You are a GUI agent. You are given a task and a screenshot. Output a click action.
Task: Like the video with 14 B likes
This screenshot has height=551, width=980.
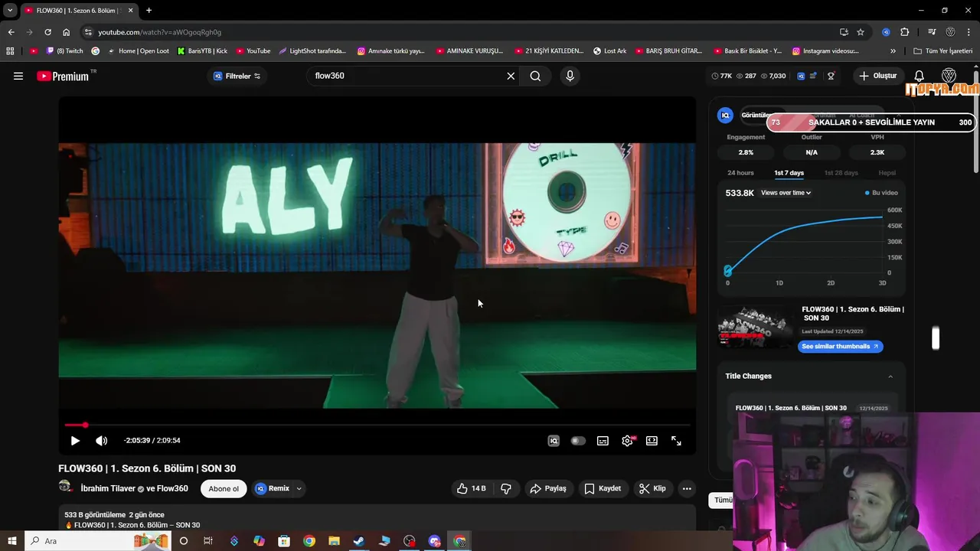point(471,488)
